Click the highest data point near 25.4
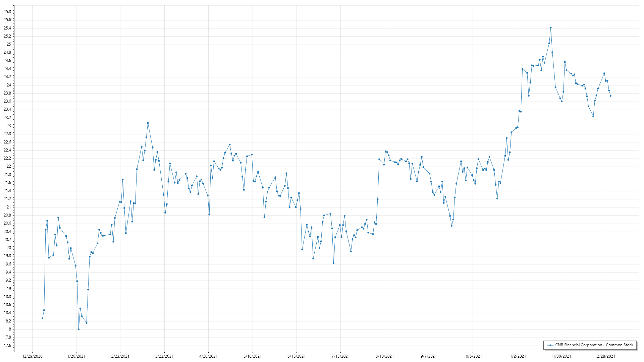Image resolution: width=644 pixels, height=362 pixels. [x=551, y=28]
